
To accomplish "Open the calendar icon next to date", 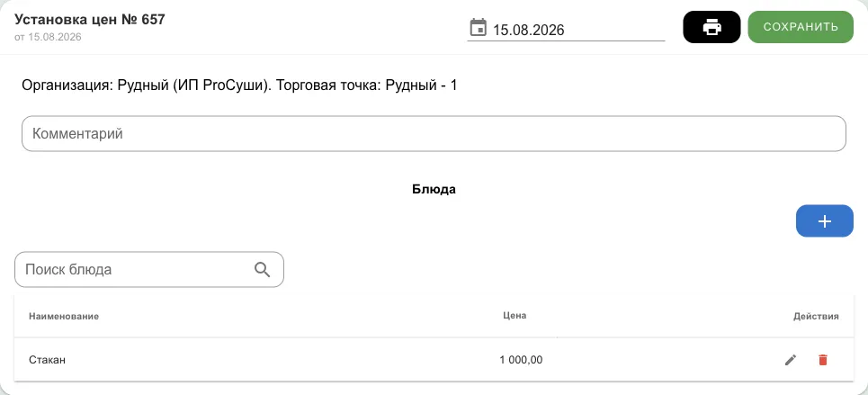I will [x=478, y=28].
